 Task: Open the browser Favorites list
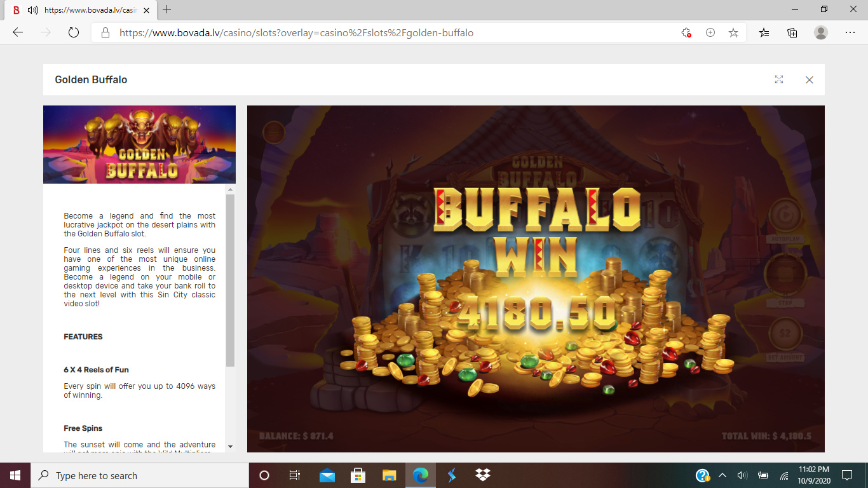click(x=764, y=33)
